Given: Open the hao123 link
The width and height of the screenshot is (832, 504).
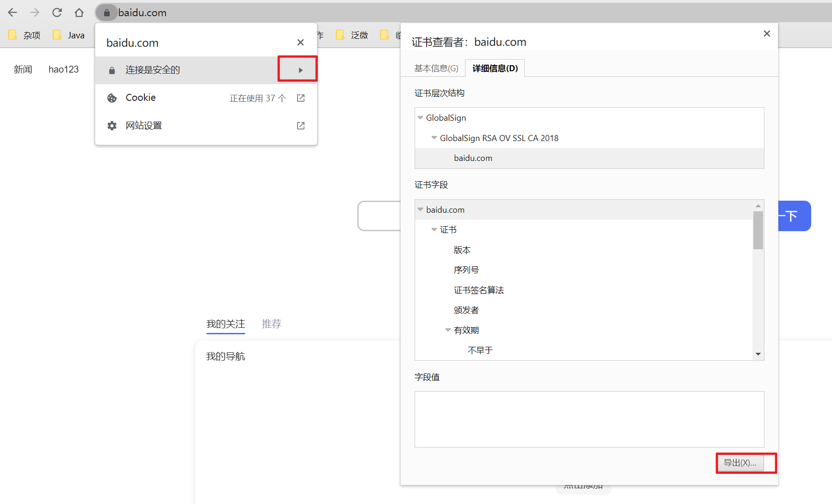Looking at the screenshot, I should (63, 69).
